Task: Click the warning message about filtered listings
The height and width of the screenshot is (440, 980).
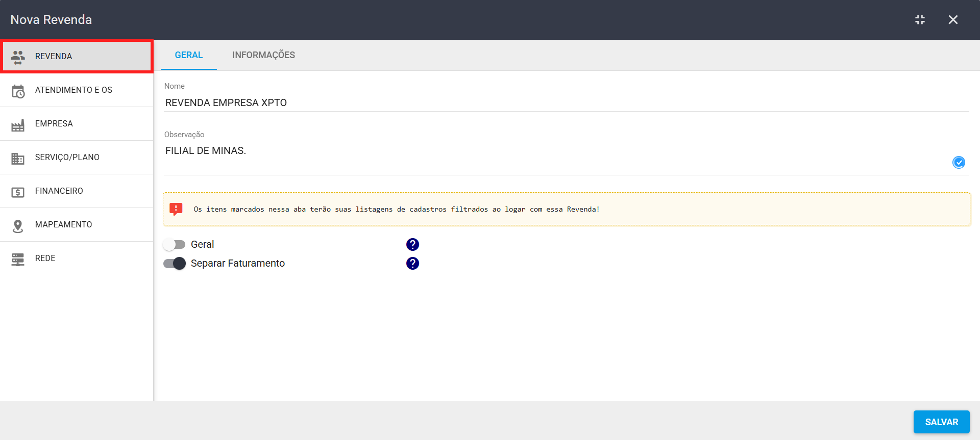Action: [x=397, y=209]
